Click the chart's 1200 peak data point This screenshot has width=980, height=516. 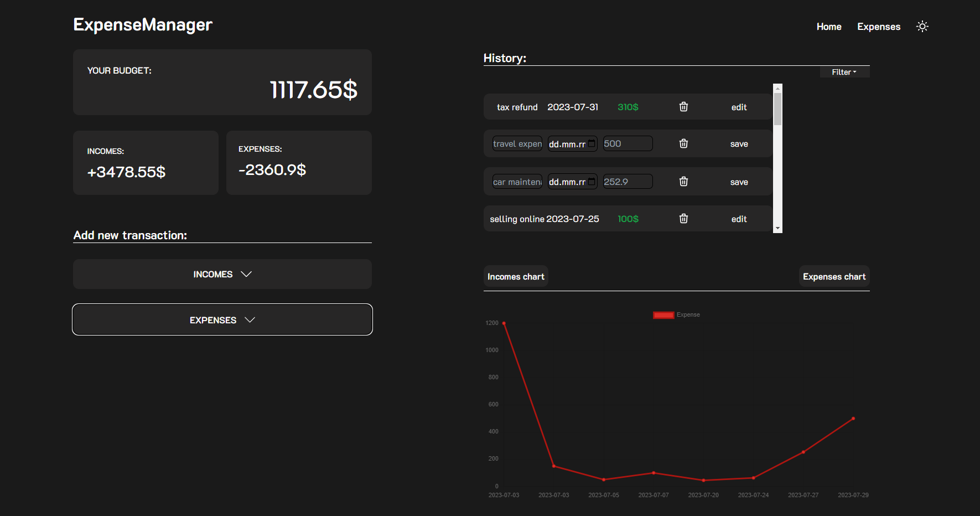pyautogui.click(x=504, y=323)
